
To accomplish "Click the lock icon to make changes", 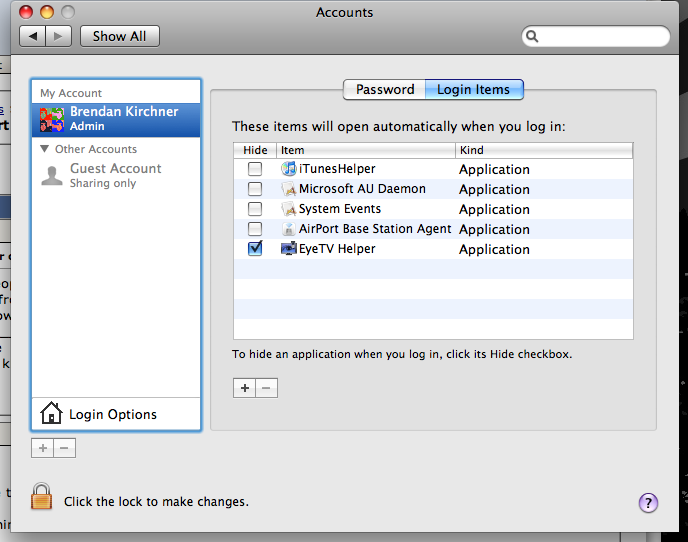I will click(x=41, y=497).
